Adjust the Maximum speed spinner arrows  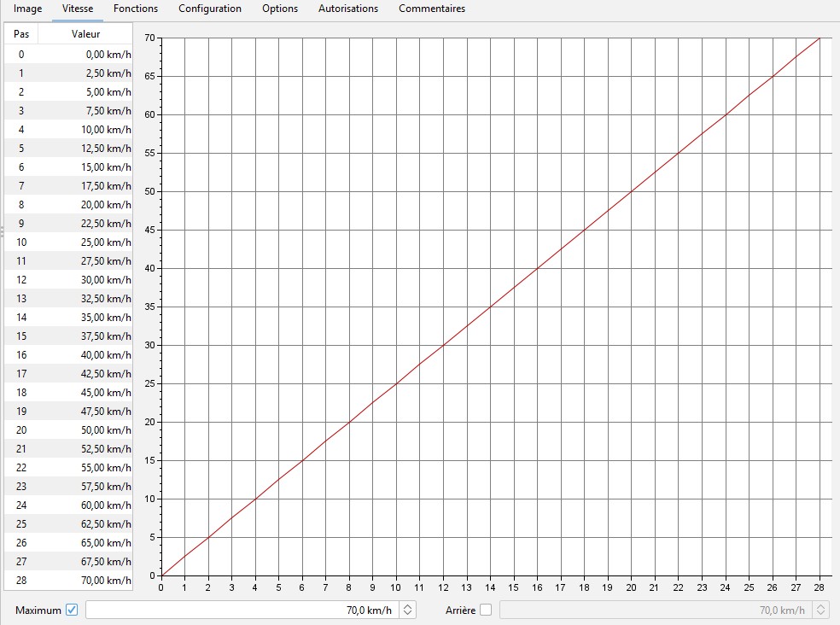[408, 610]
